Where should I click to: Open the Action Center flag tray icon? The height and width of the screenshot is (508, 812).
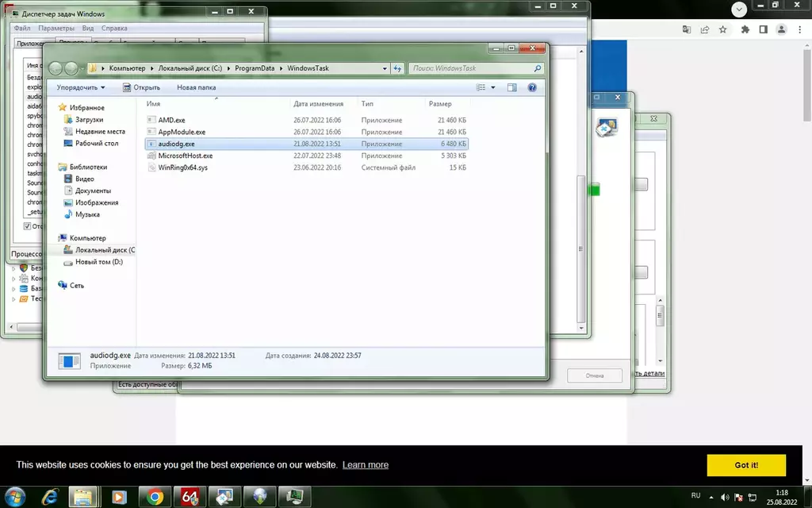(738, 497)
